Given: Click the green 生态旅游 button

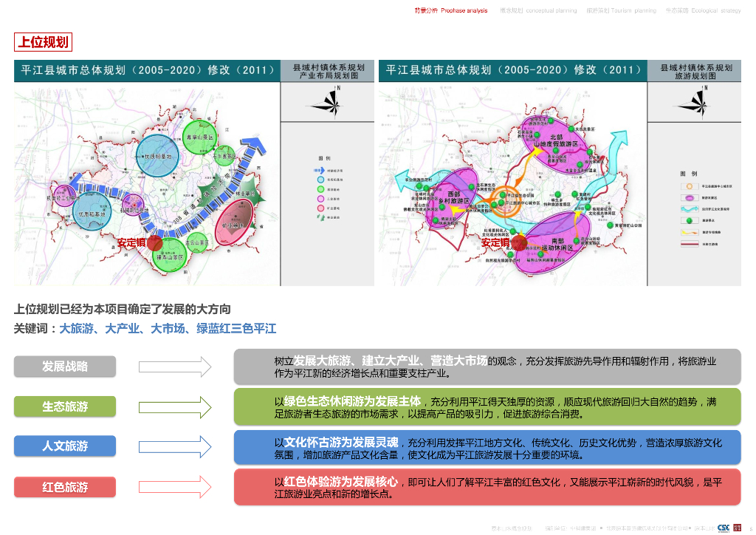Looking at the screenshot, I should pos(65,406).
